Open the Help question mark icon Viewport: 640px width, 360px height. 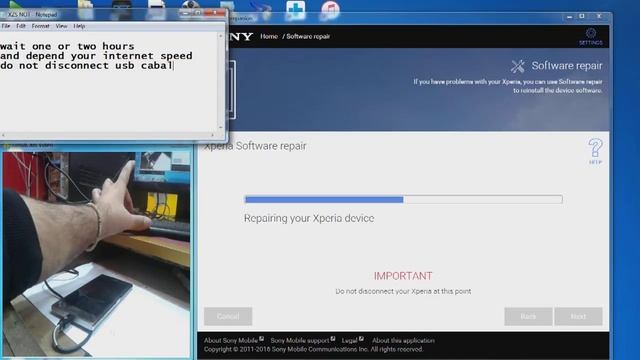coord(595,151)
